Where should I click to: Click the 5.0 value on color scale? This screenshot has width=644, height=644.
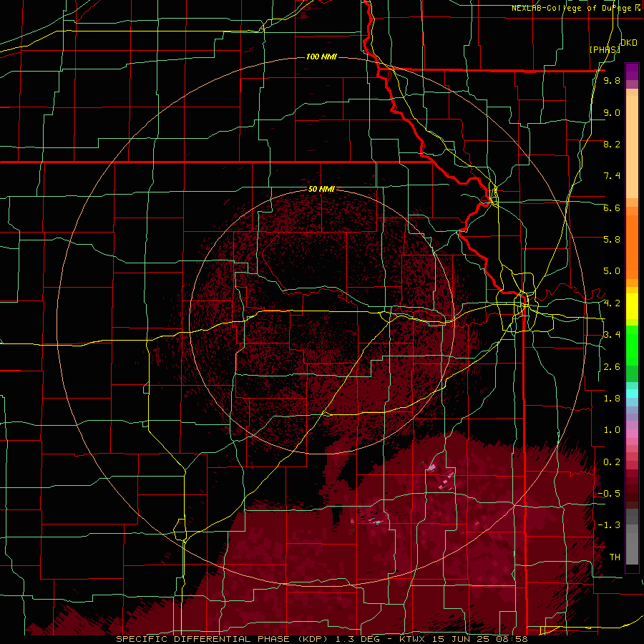(612, 271)
